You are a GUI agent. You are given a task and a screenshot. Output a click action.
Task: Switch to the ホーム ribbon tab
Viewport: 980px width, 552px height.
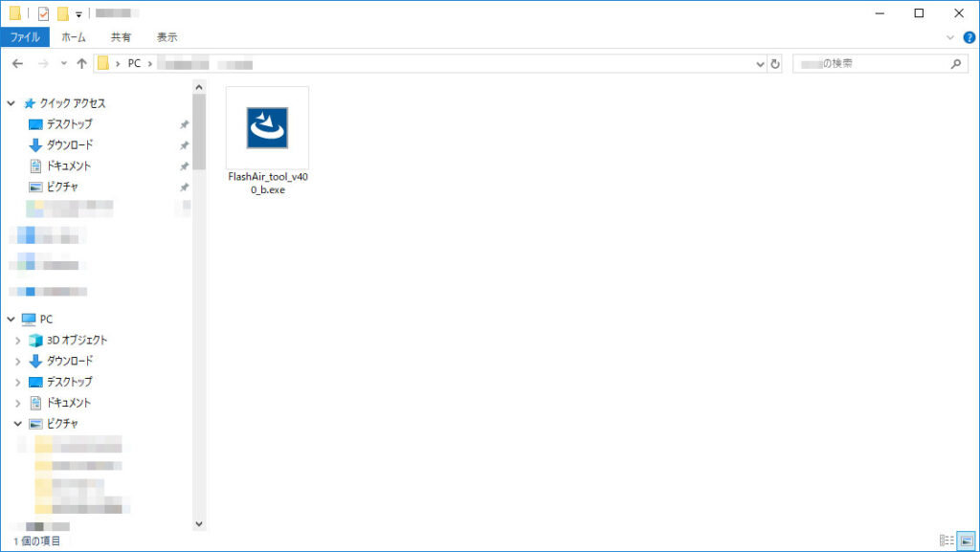(73, 37)
